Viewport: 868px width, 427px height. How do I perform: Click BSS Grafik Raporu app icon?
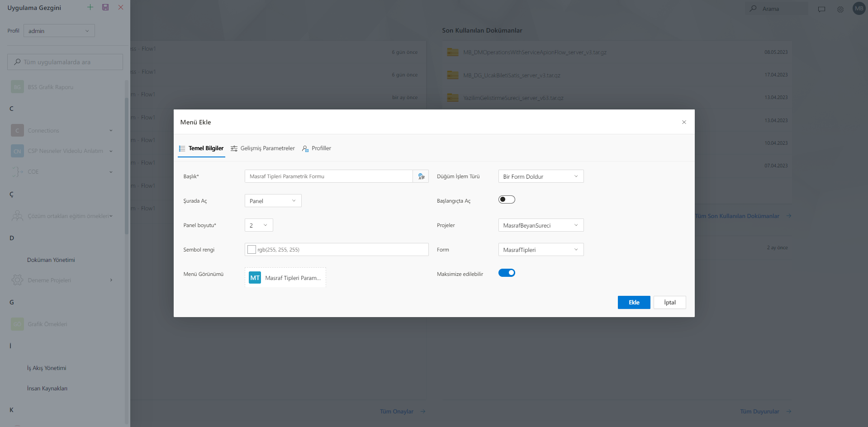[x=17, y=87]
